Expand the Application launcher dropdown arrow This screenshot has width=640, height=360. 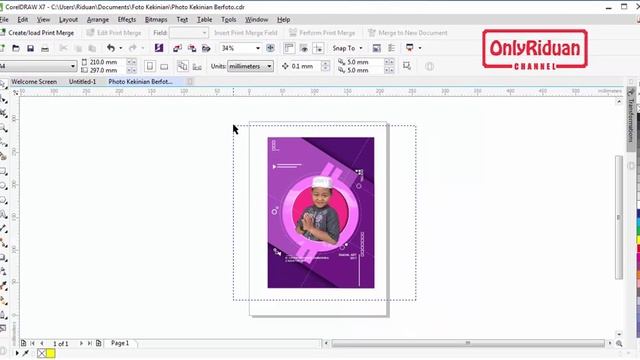pos(420,48)
